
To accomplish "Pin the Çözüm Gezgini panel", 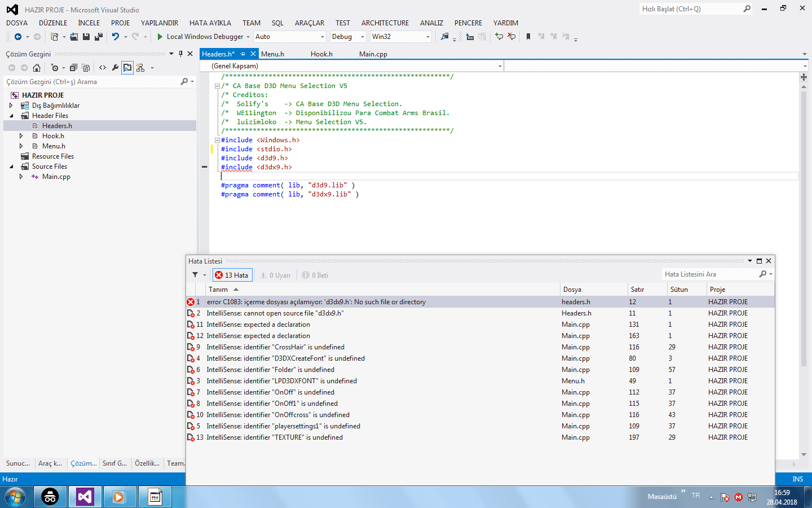I will 180,54.
